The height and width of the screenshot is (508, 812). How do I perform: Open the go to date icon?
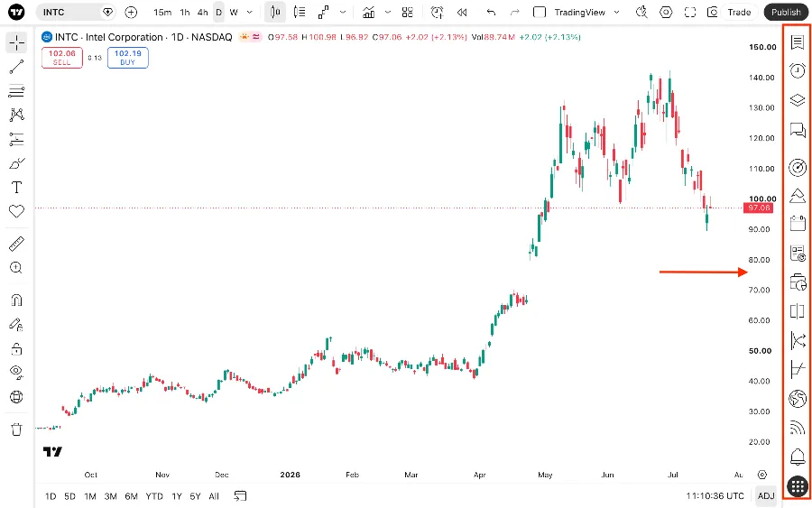coord(240,496)
